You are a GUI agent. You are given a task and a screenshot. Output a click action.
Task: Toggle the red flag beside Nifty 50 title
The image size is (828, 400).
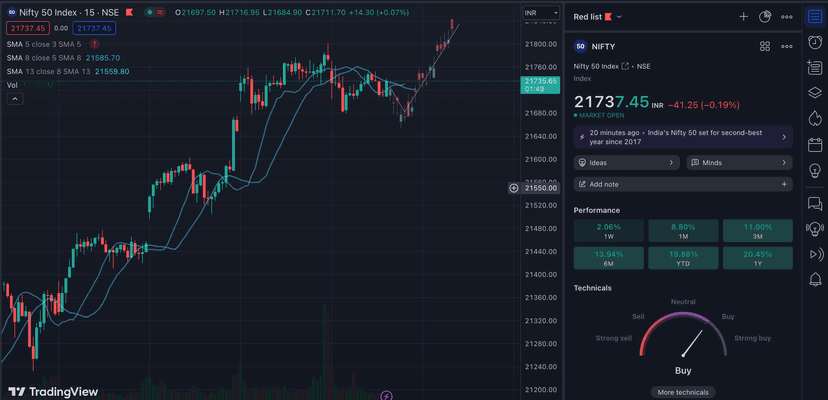point(128,13)
